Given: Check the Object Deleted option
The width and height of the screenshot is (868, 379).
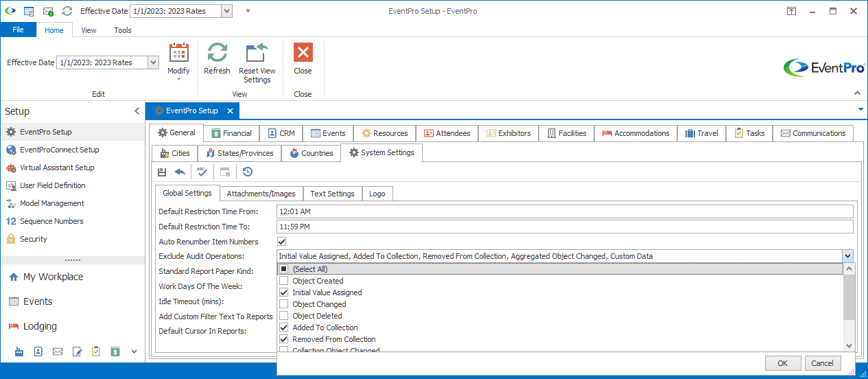Looking at the screenshot, I should click(x=283, y=316).
